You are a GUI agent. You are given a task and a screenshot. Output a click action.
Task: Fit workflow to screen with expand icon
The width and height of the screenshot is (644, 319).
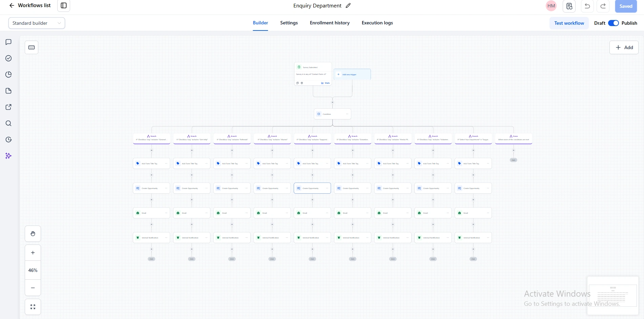click(33, 307)
